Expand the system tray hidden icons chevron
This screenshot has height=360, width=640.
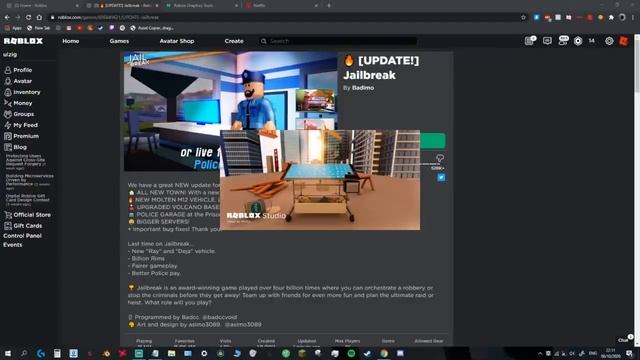[x=540, y=353]
